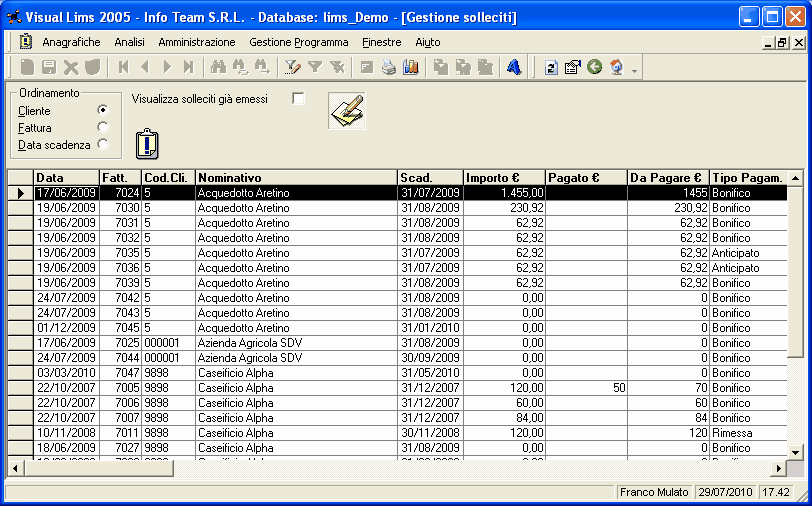Click vertical scrollbar up arrow
The width and height of the screenshot is (812, 506).
[795, 179]
